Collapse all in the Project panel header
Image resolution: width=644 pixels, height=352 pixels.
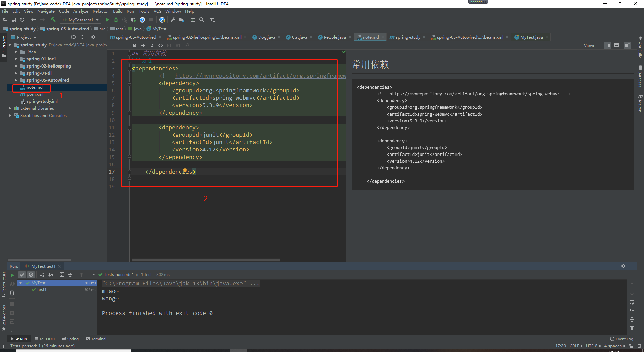point(82,37)
